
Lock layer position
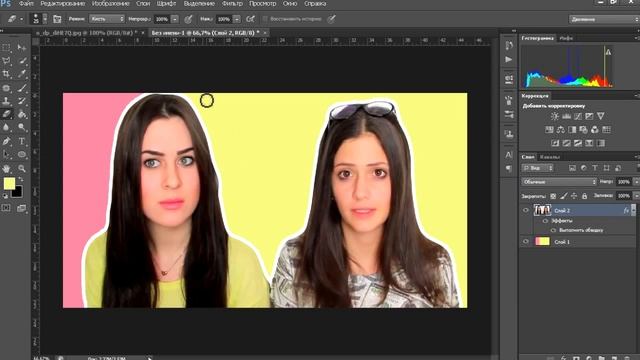point(574,196)
